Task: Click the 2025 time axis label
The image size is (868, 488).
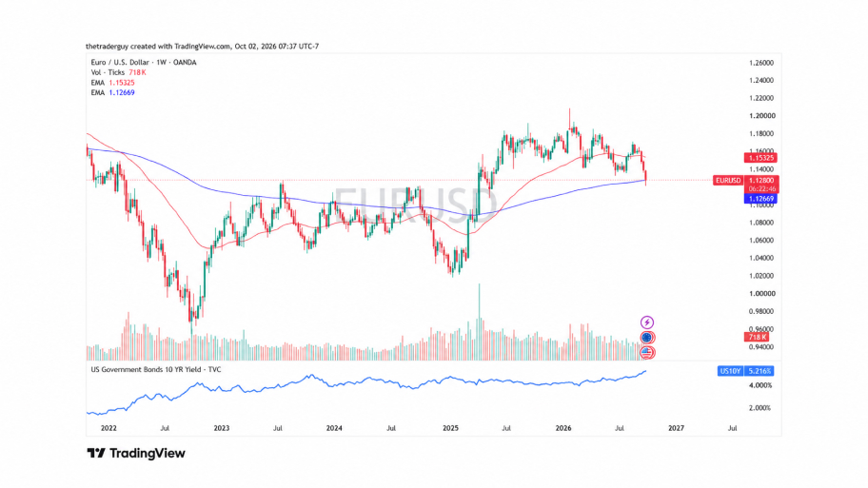Action: click(x=450, y=428)
